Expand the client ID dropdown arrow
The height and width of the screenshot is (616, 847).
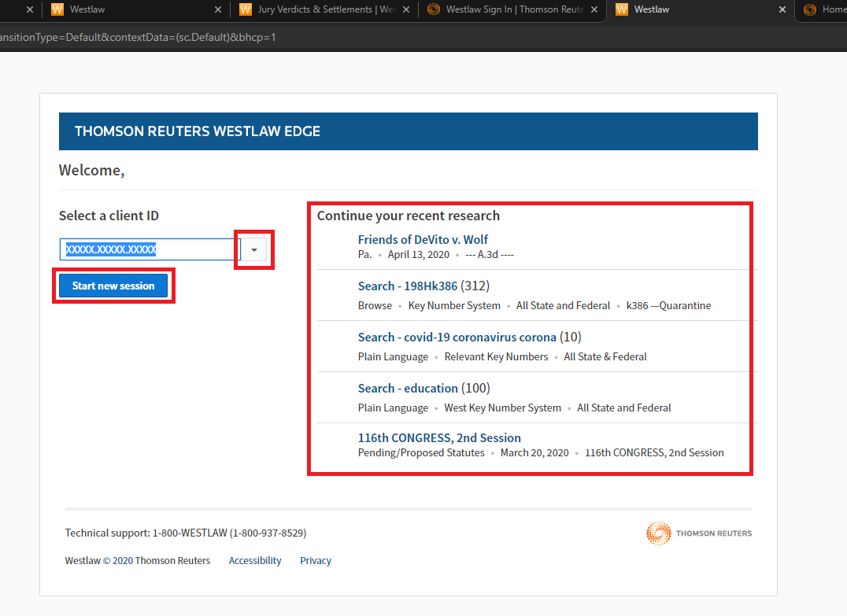pos(253,250)
